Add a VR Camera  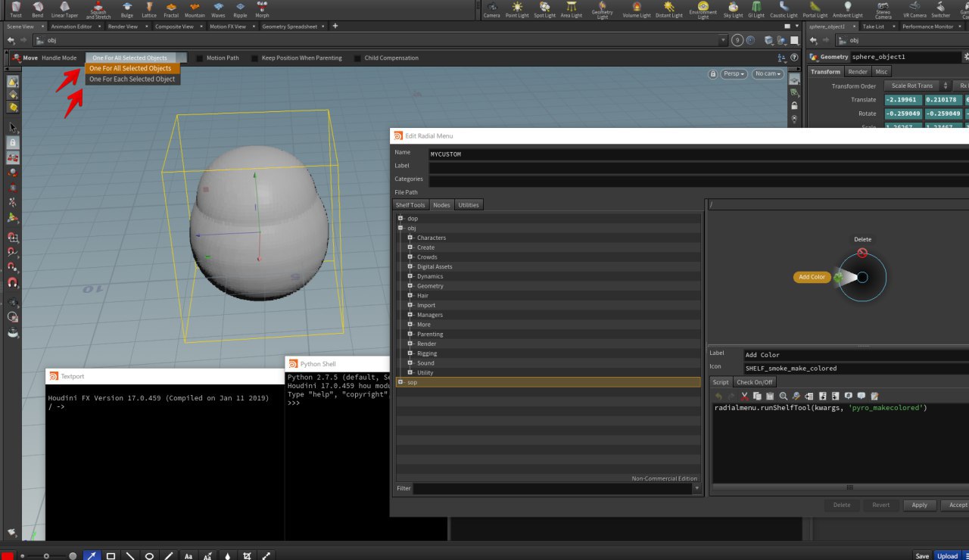(914, 10)
